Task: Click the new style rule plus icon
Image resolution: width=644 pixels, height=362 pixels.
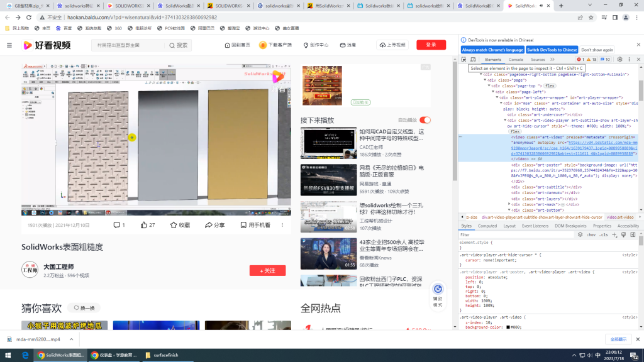Action: click(x=614, y=234)
